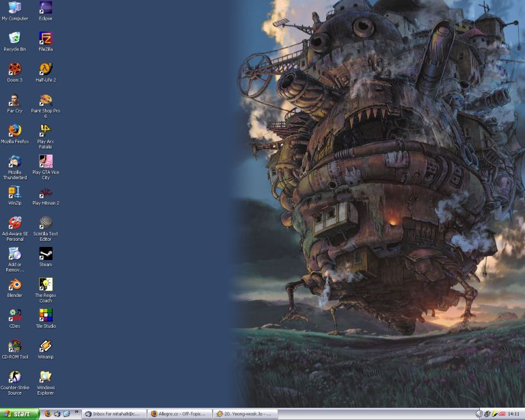
Task: Click the Paint Shop Pro 6 icon
Action: [45, 100]
